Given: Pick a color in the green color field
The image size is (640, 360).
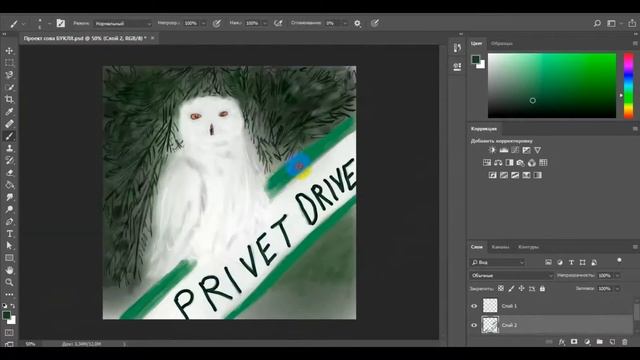Looking at the screenshot, I should tap(552, 86).
